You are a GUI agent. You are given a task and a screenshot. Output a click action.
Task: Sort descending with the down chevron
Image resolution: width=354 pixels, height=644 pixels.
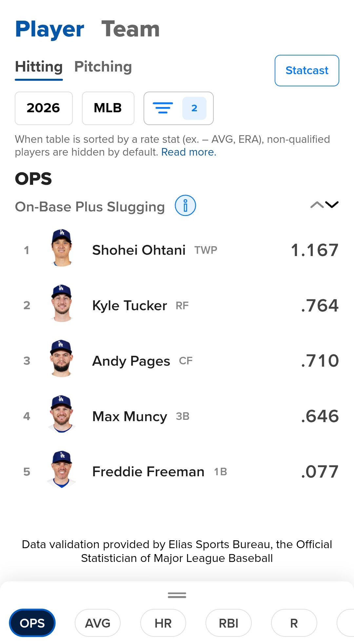coord(332,205)
